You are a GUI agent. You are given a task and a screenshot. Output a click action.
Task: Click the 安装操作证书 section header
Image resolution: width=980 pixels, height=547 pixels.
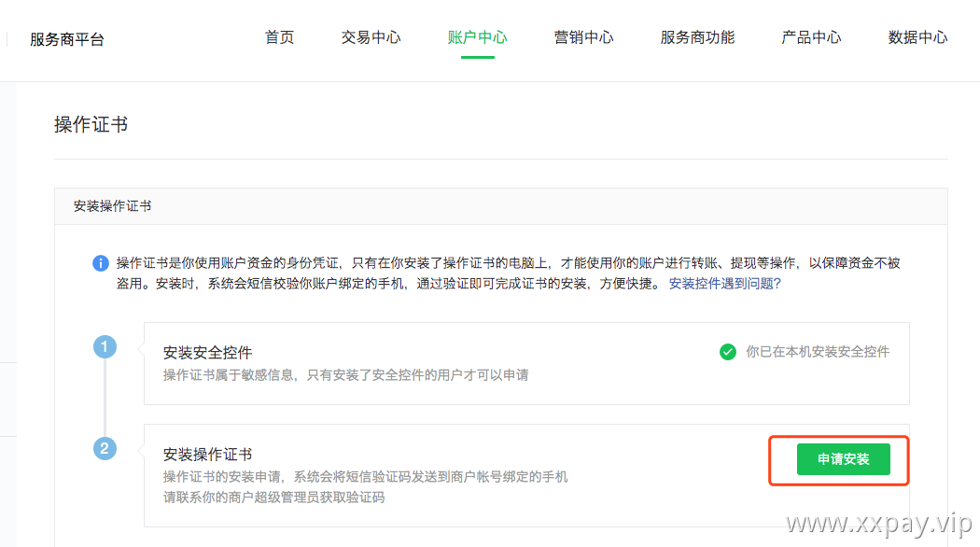[x=113, y=206]
